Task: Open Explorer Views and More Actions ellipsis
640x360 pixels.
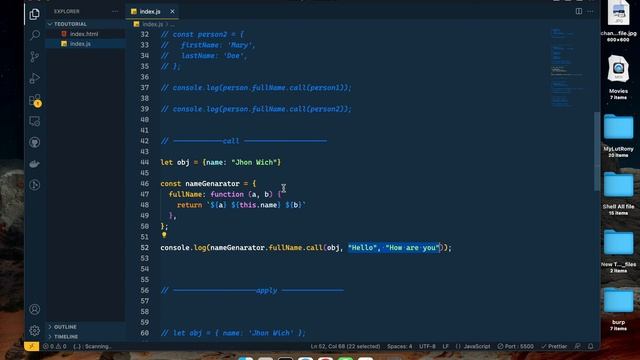Action: tap(115, 11)
